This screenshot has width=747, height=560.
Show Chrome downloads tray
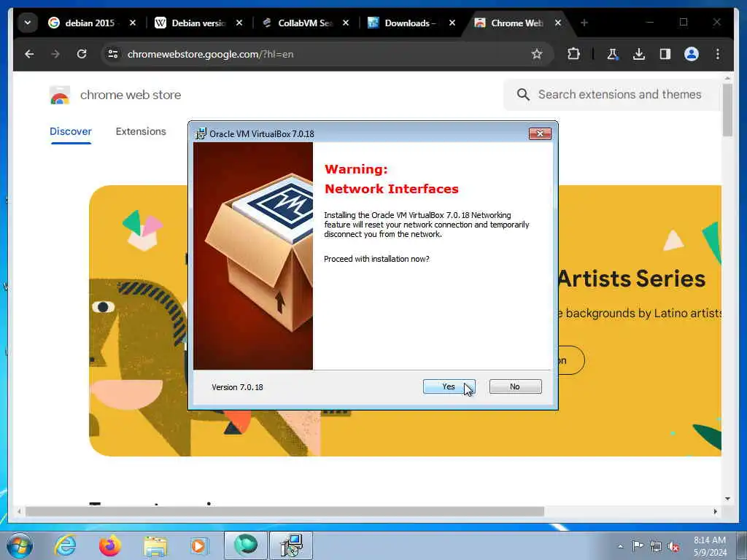point(639,54)
